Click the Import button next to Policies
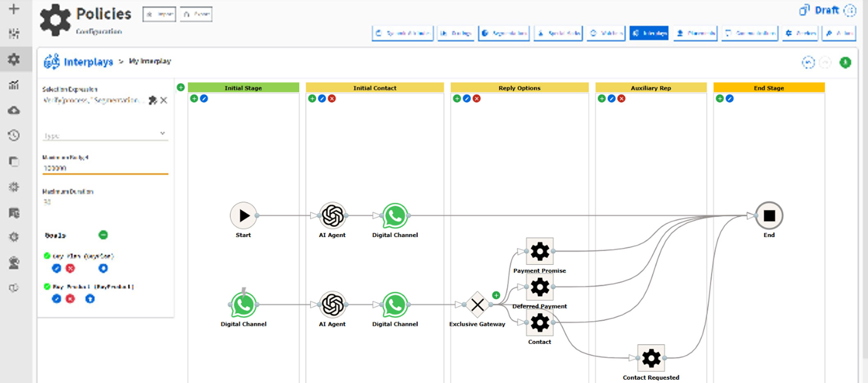 [x=159, y=14]
